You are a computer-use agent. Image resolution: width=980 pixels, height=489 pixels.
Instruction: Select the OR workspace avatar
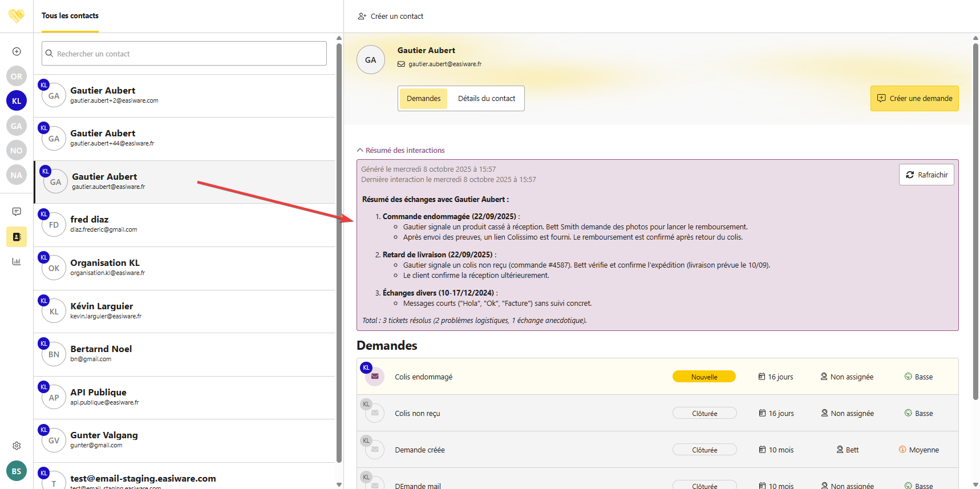[17, 76]
